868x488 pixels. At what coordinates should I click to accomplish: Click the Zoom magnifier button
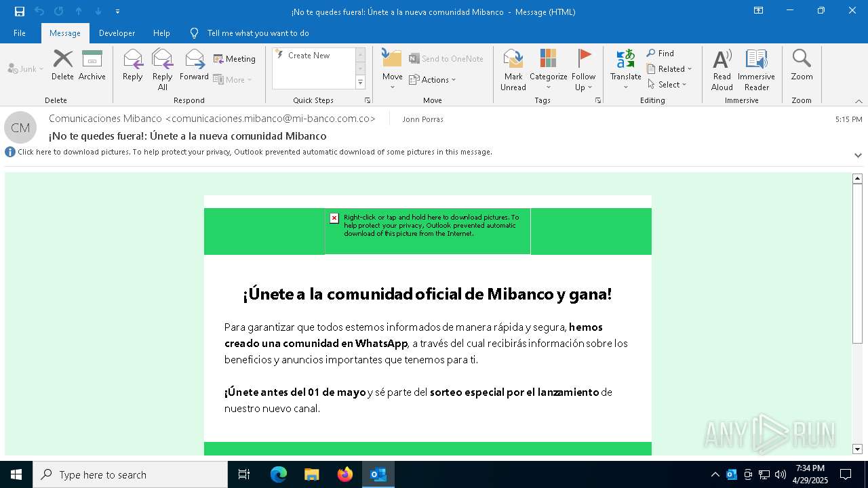(802, 66)
